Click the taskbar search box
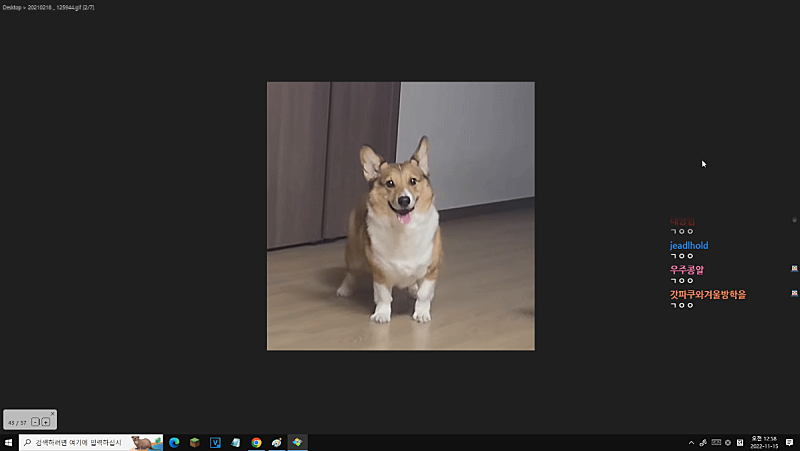 [91, 442]
